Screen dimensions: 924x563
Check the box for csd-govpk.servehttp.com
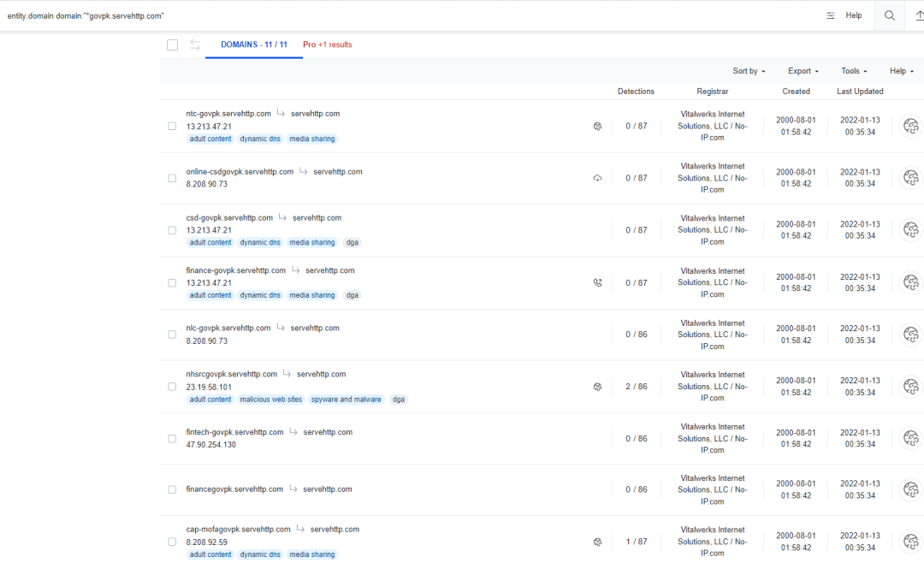(x=172, y=230)
